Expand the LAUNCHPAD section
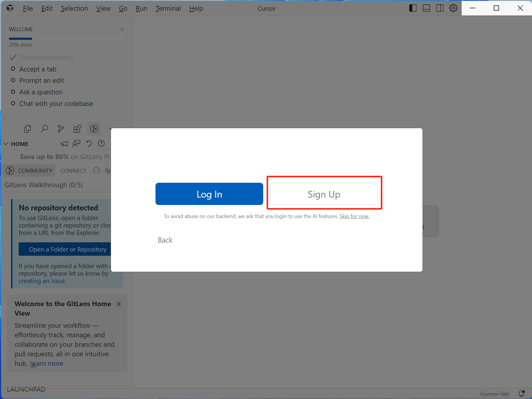 (x=26, y=389)
